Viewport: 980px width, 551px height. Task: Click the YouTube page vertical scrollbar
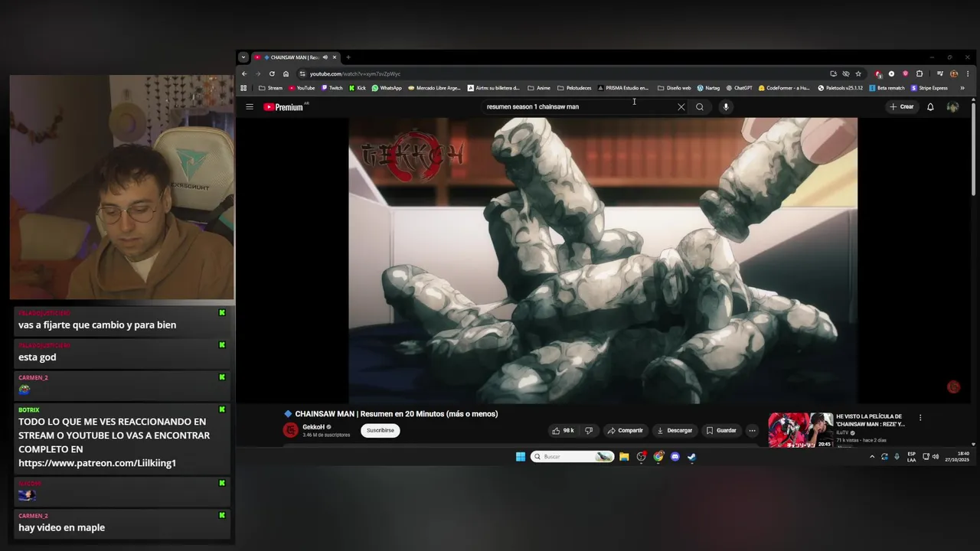click(973, 149)
